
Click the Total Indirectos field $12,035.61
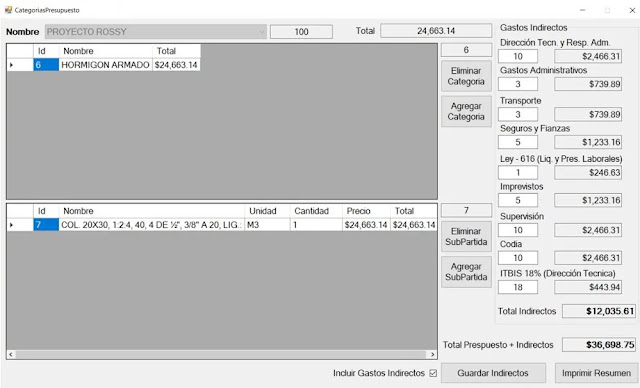point(599,311)
